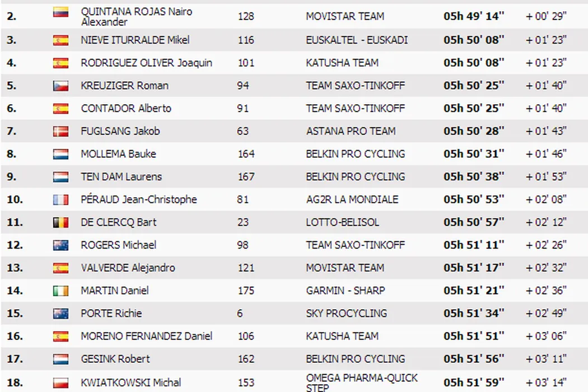Image resolution: width=588 pixels, height=392 pixels.
Task: Click the ASTANA PRO TEAM name
Action: tap(351, 131)
